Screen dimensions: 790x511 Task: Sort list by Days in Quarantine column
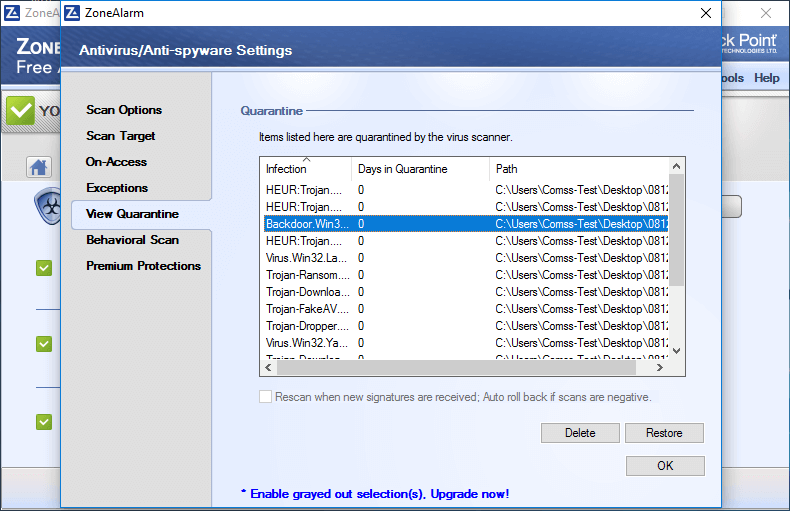tap(420, 169)
